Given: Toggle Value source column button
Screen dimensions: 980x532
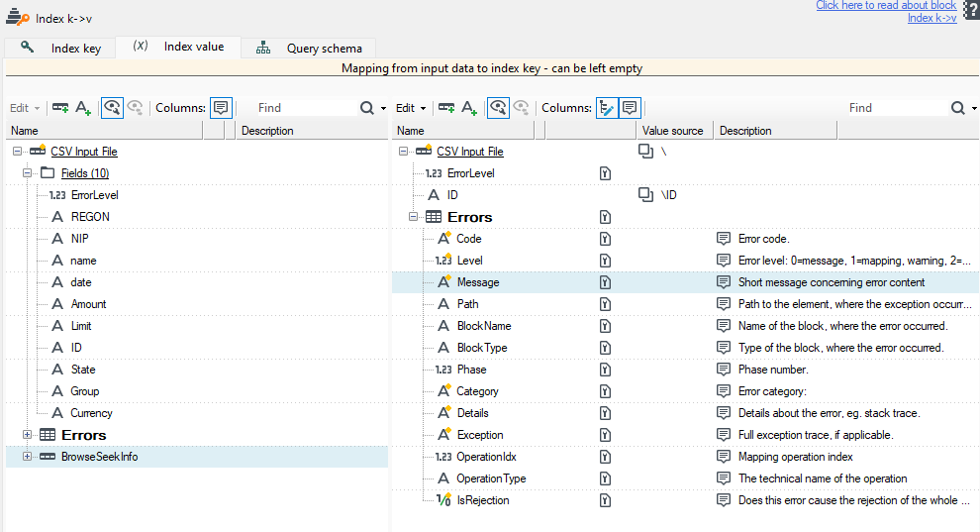Looking at the screenshot, I should point(606,108).
